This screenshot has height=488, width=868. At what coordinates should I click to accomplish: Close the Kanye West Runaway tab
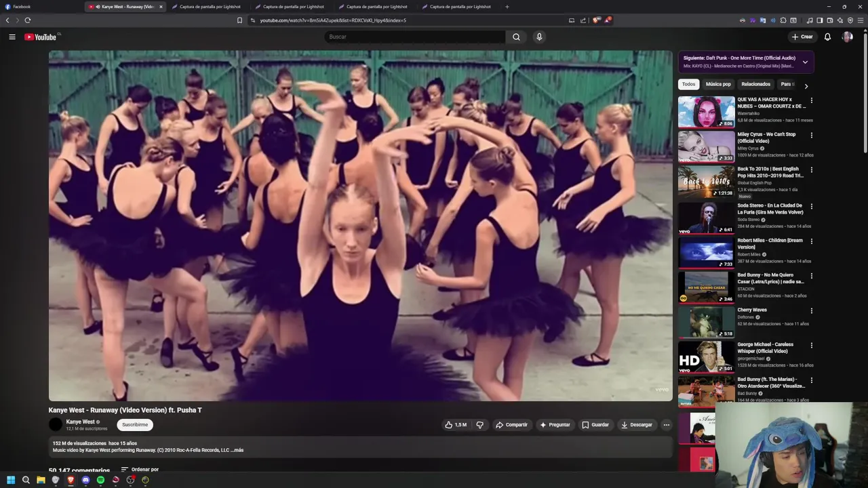point(161,7)
